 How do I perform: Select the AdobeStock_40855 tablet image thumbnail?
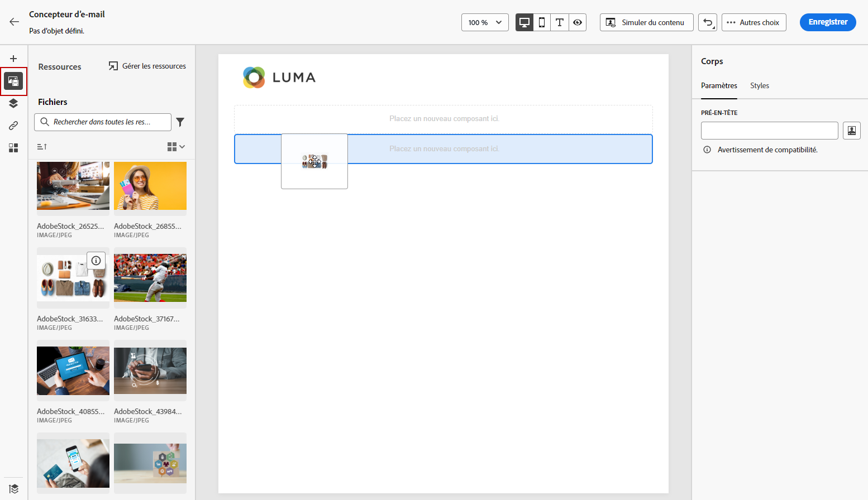pyautogui.click(x=73, y=371)
